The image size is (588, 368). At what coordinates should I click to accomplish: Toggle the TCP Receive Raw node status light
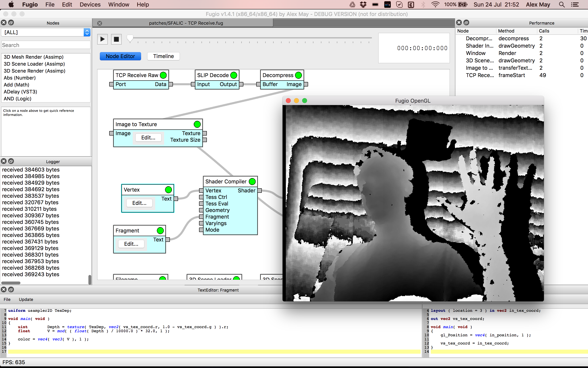coord(163,75)
